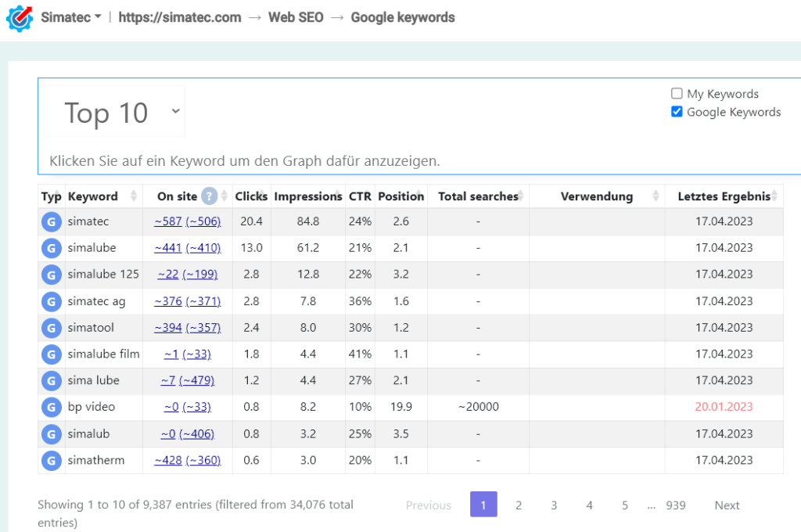This screenshot has width=801, height=532.
Task: Open the ~394 (~357) on-site link
Action: tap(188, 328)
